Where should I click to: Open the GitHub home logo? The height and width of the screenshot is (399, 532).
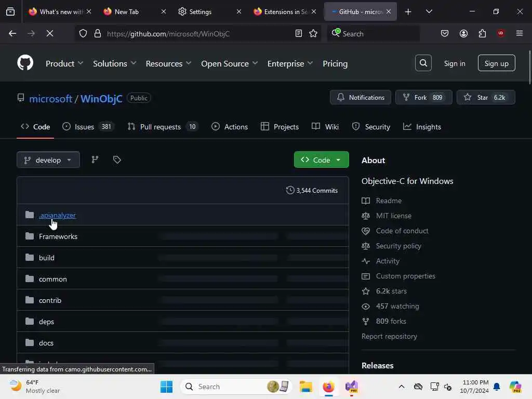(x=25, y=63)
